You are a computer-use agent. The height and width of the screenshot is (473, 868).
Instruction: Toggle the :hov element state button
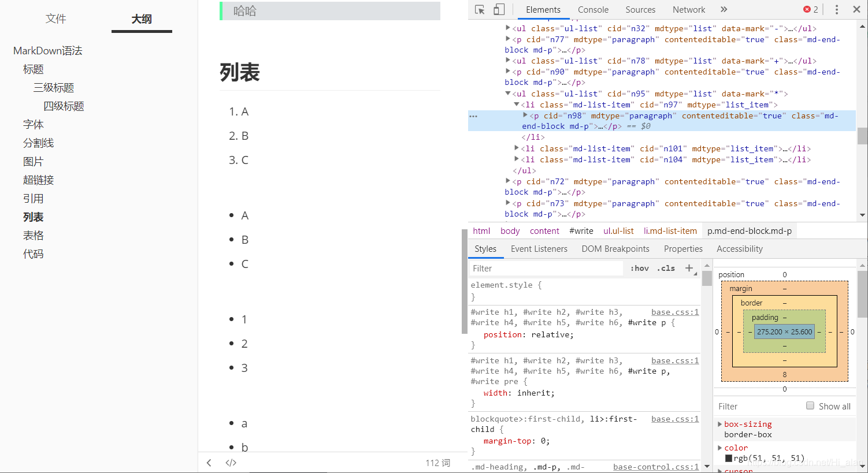[x=640, y=268]
